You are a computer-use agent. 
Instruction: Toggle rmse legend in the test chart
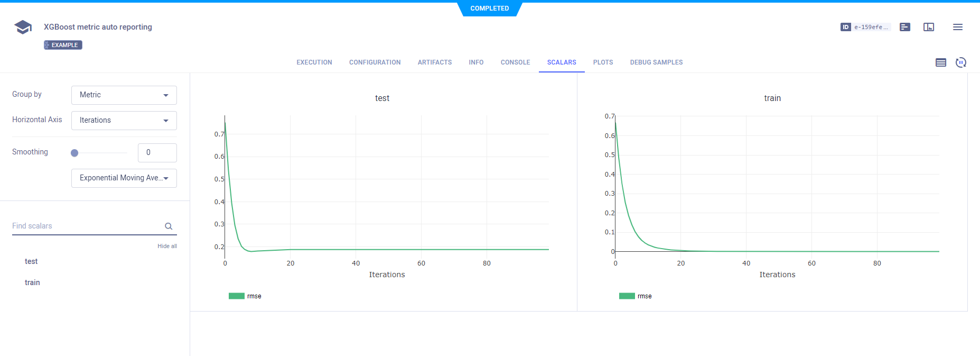click(245, 296)
